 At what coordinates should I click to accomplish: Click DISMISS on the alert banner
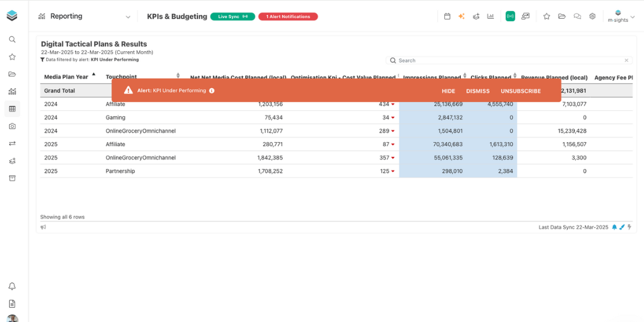pos(478,91)
